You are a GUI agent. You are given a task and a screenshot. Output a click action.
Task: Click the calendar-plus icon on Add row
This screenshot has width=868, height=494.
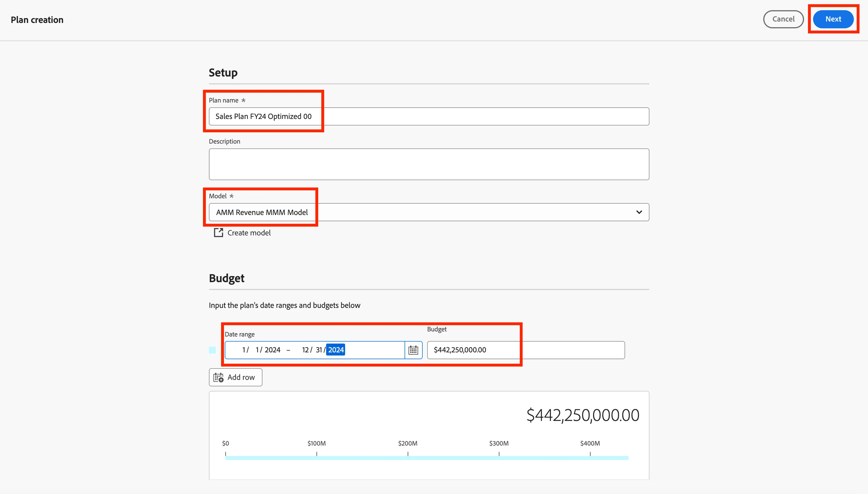tap(218, 377)
